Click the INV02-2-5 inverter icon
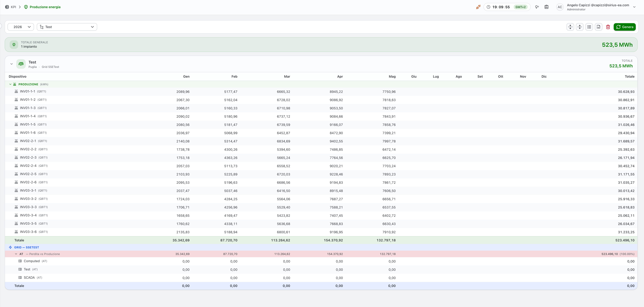 coord(16,174)
